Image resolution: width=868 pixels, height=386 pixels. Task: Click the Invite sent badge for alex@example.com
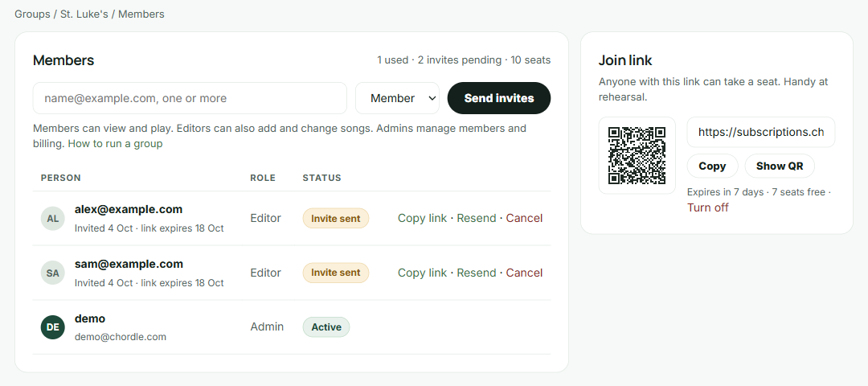pyautogui.click(x=335, y=218)
